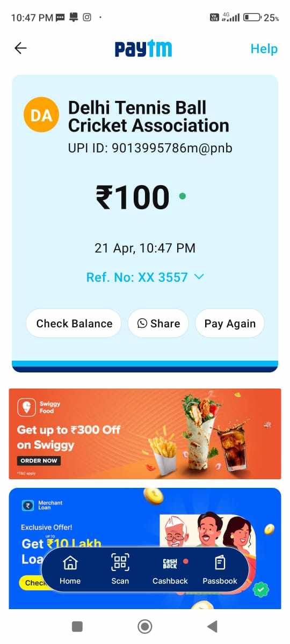Image resolution: width=290 pixels, height=644 pixels.
Task: Open the Passbook icon
Action: (220, 563)
